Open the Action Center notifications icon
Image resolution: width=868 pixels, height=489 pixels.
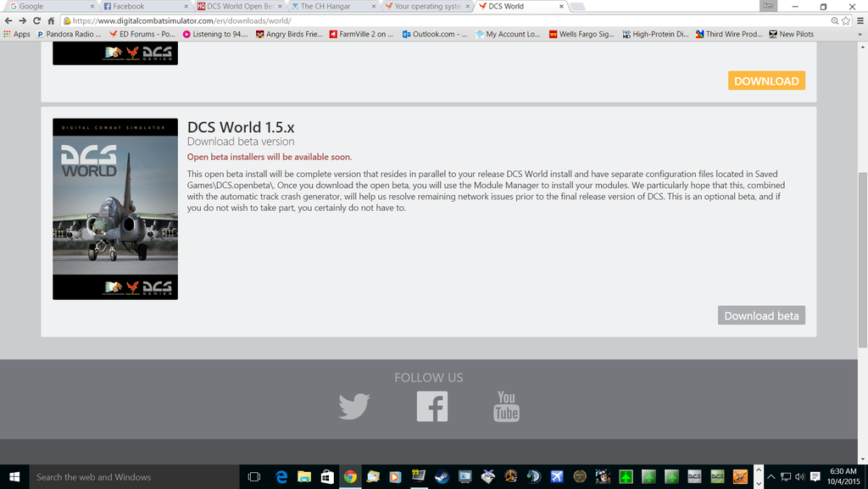(815, 477)
